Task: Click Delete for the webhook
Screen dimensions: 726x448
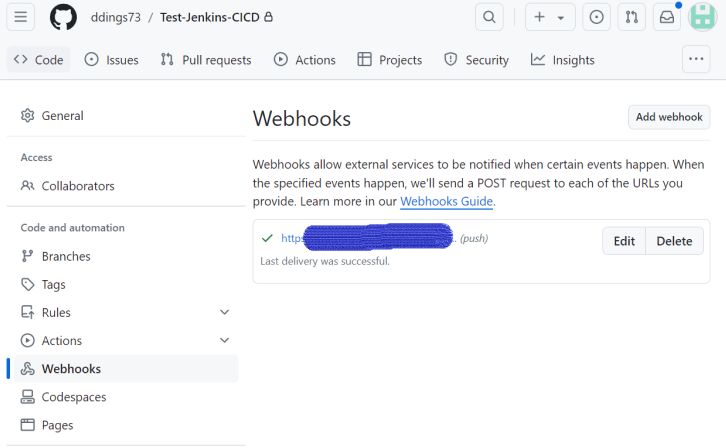Action: pos(675,241)
